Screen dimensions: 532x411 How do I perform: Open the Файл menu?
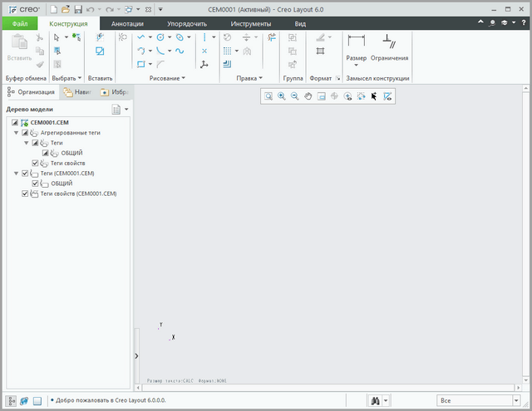point(19,24)
